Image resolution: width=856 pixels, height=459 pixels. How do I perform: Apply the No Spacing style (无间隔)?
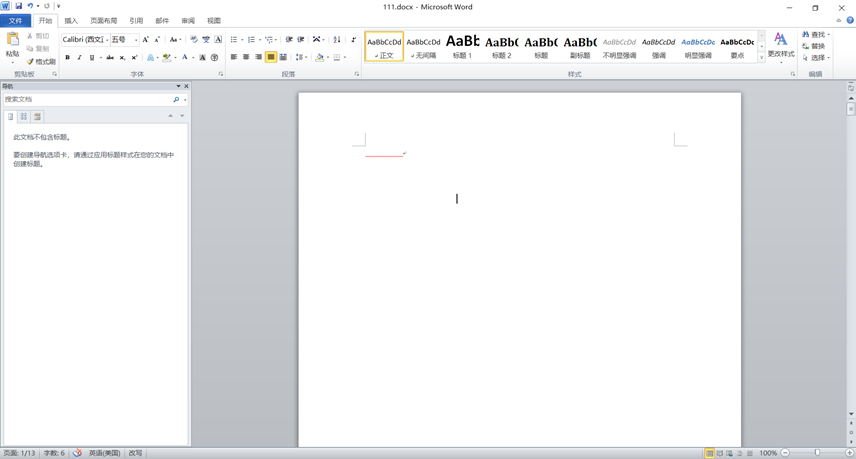pyautogui.click(x=423, y=46)
